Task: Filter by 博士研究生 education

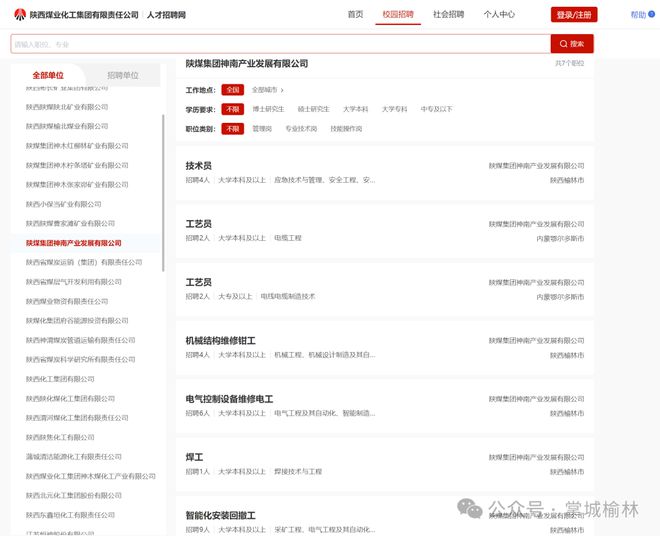Action: coord(268,109)
